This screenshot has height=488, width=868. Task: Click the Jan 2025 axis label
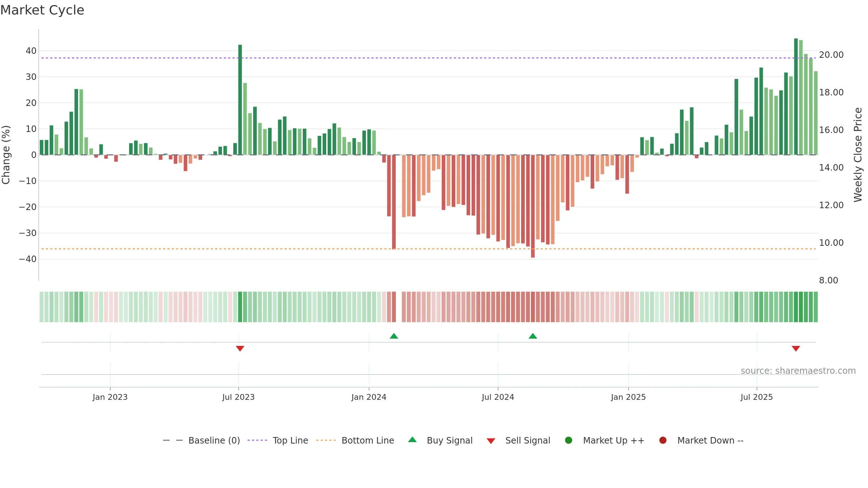pyautogui.click(x=628, y=397)
